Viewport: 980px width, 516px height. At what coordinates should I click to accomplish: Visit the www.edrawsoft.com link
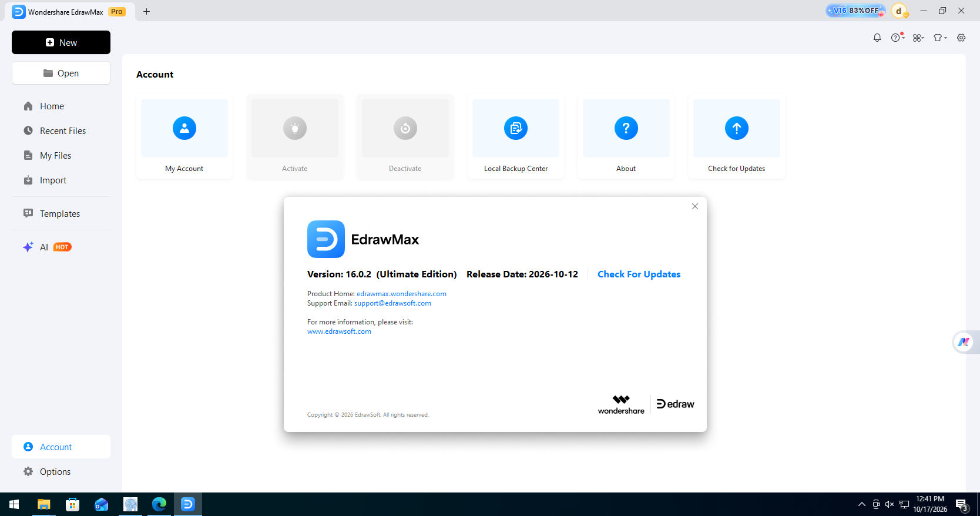tap(339, 331)
